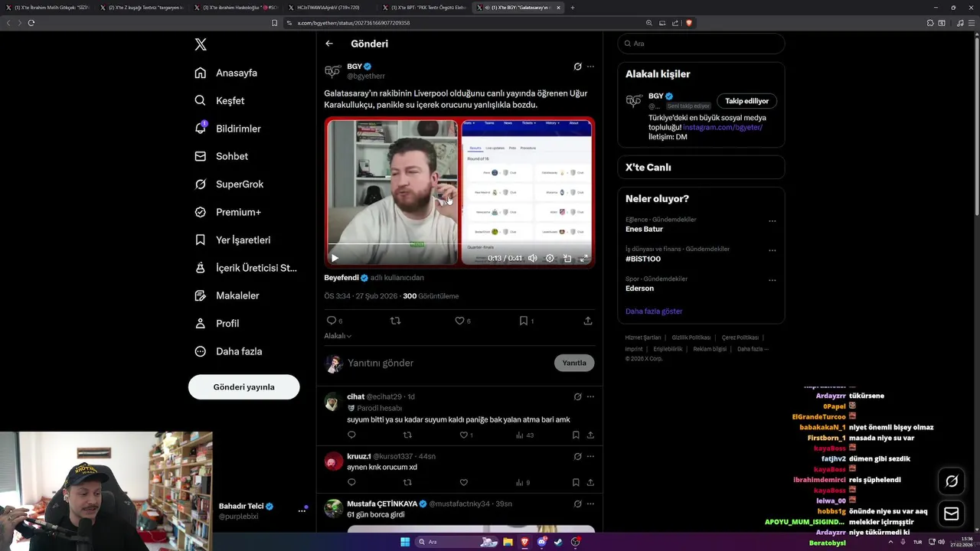Image resolution: width=980 pixels, height=551 pixels.
Task: Click the Gönderi yayınla button
Action: tap(243, 386)
